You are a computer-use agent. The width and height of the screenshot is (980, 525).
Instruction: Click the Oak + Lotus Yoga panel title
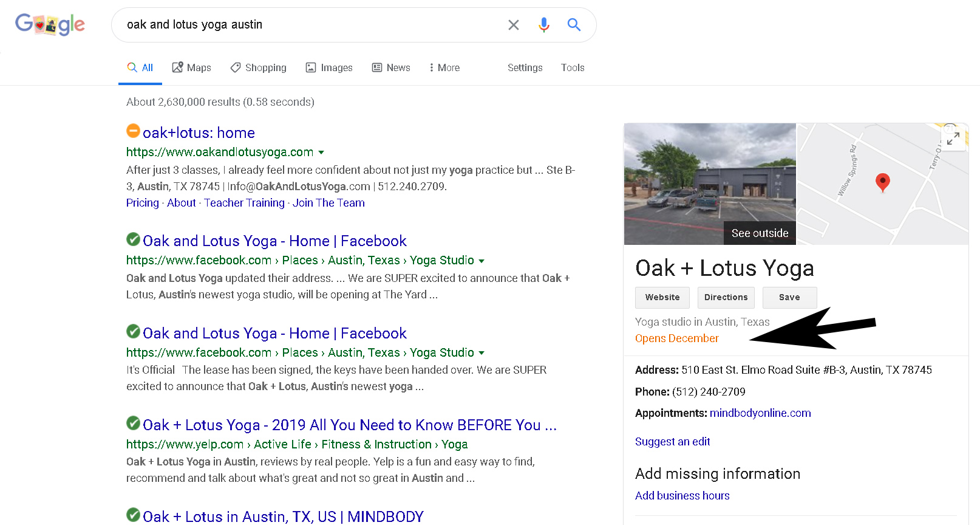coord(724,268)
